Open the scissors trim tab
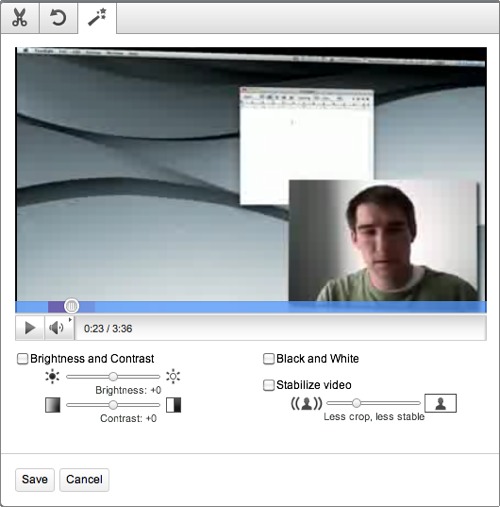This screenshot has height=507, width=500. pos(20,18)
